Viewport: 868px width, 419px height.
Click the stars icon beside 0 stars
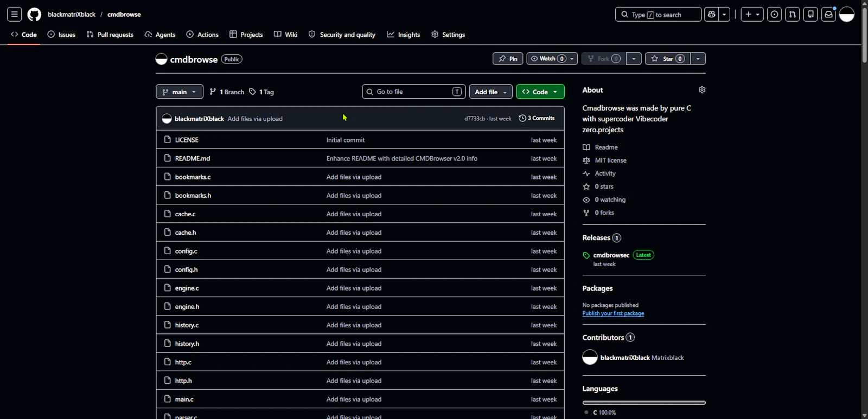[586, 186]
